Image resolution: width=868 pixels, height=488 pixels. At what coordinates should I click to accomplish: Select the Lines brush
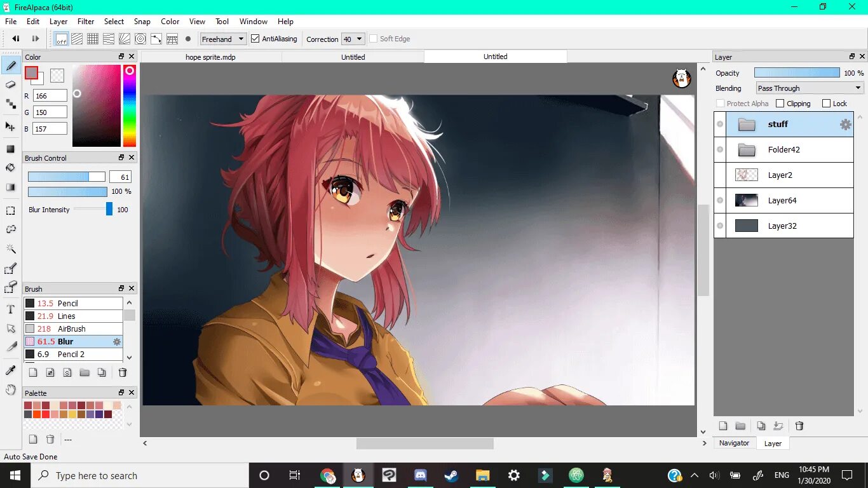click(x=73, y=316)
